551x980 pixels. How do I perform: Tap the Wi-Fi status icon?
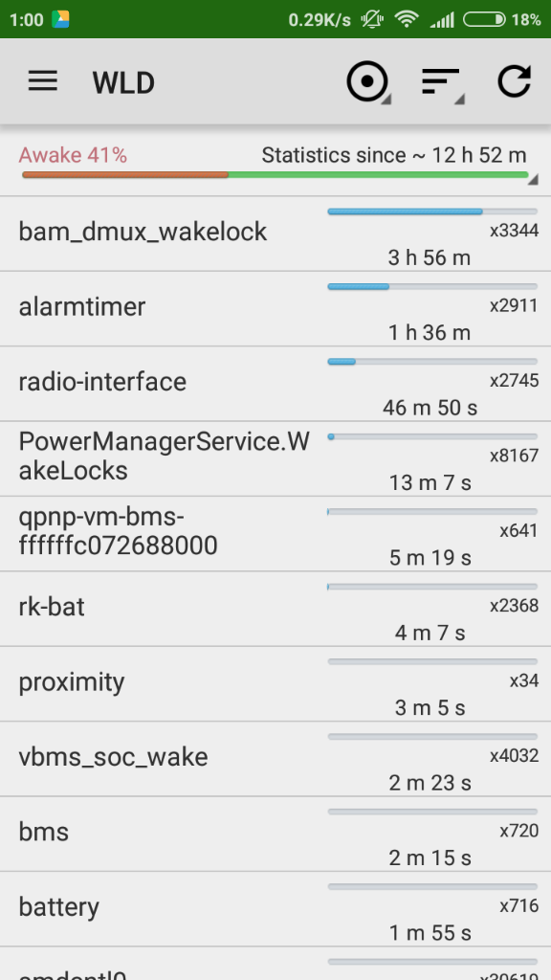click(x=407, y=19)
